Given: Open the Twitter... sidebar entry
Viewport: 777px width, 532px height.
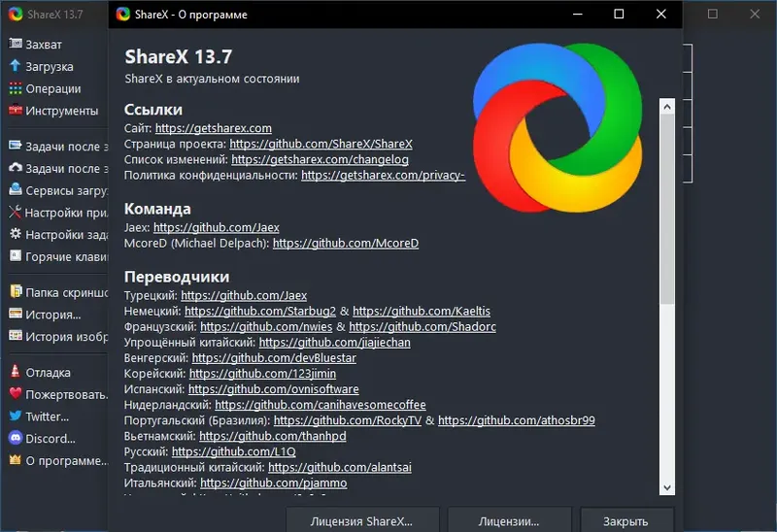Looking at the screenshot, I should [47, 416].
